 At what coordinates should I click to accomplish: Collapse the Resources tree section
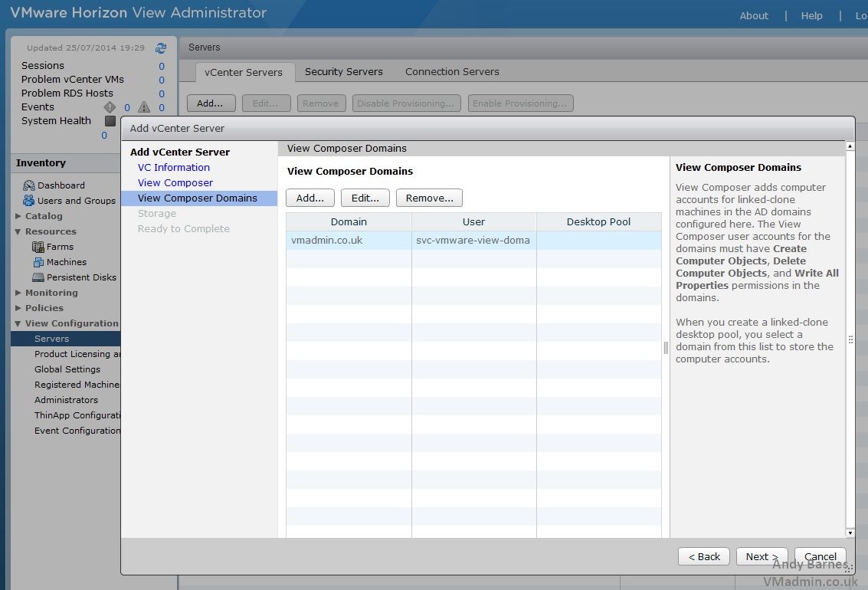pyautogui.click(x=18, y=231)
